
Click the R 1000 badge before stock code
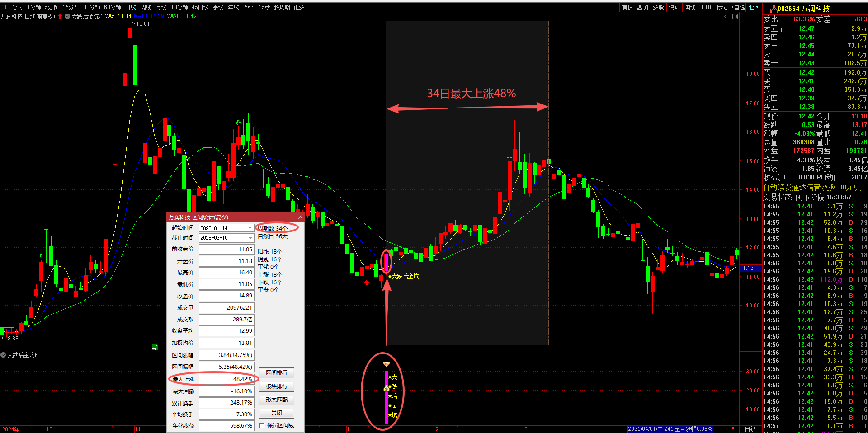coord(774,9)
